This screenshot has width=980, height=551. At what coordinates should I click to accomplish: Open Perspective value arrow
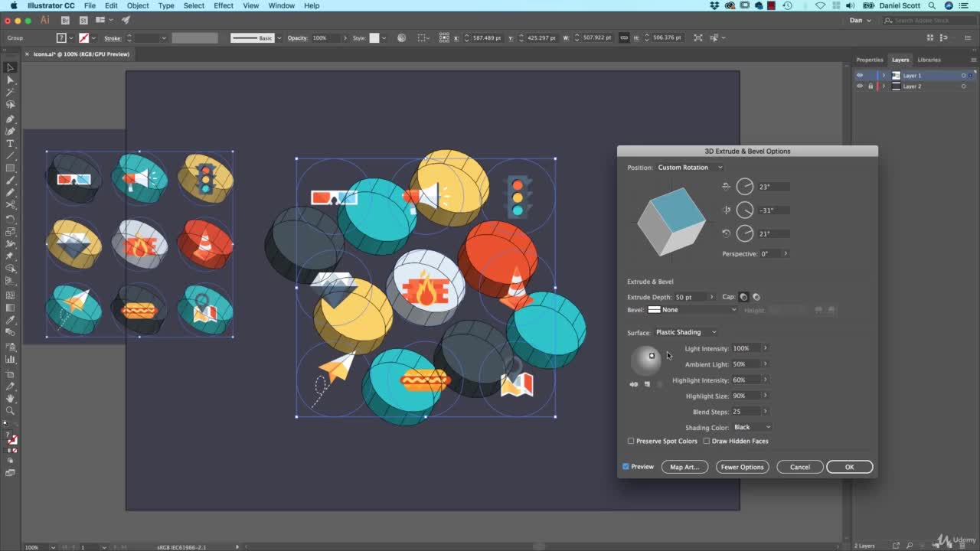(x=785, y=253)
